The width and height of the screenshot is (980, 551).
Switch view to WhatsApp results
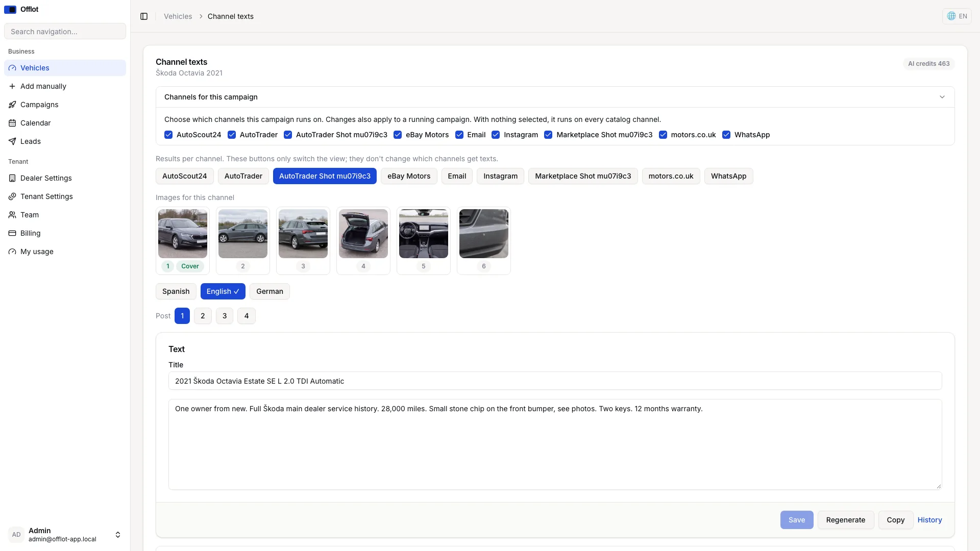click(728, 176)
